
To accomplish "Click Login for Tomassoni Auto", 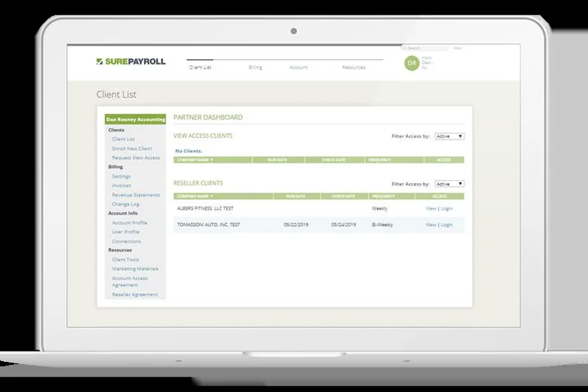I will (x=447, y=225).
